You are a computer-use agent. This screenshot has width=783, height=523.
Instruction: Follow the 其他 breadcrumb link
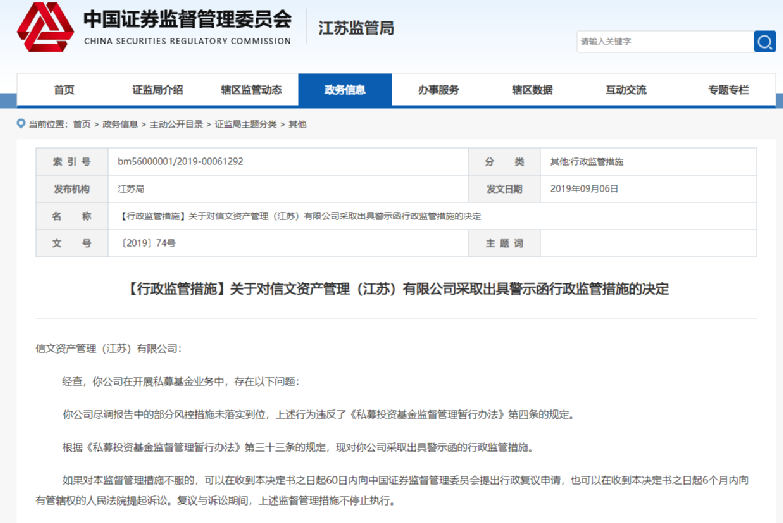298,124
